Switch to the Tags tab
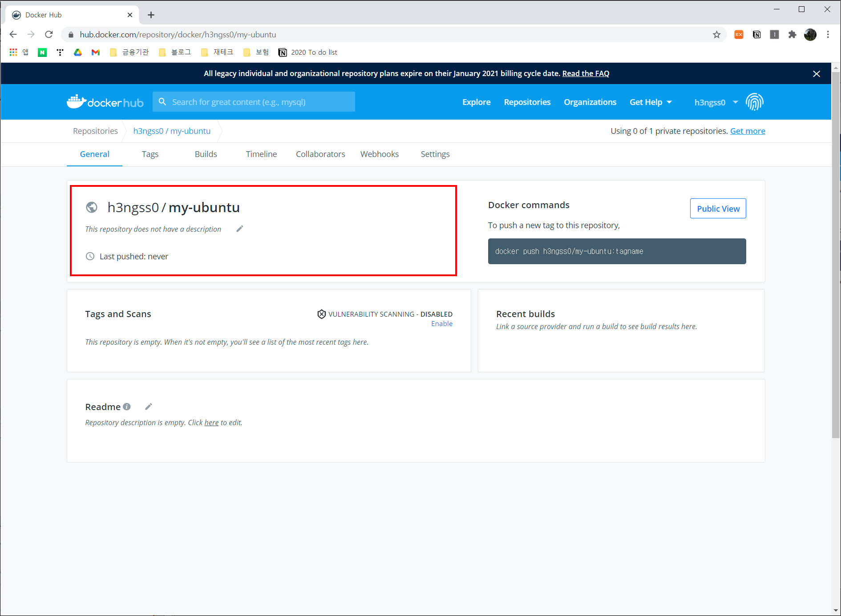The width and height of the screenshot is (841, 616). click(150, 154)
